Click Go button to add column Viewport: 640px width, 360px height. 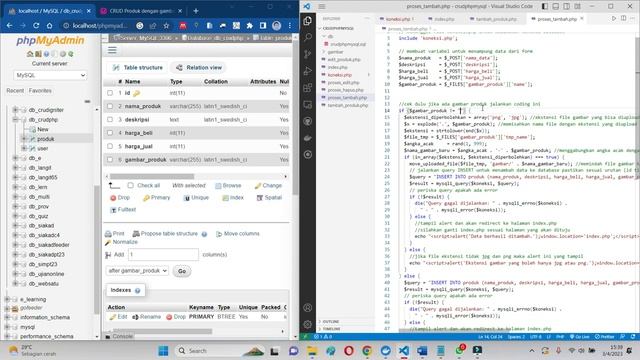coord(182,271)
